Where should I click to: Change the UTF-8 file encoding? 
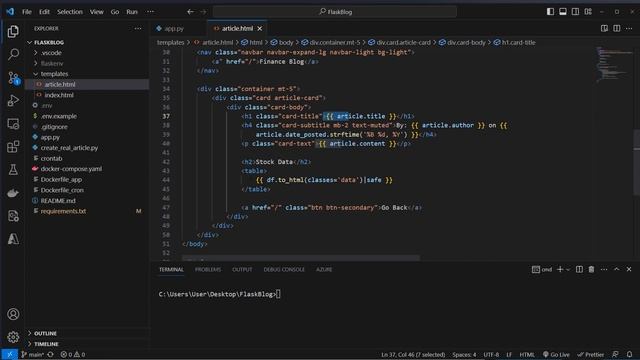[x=491, y=354]
